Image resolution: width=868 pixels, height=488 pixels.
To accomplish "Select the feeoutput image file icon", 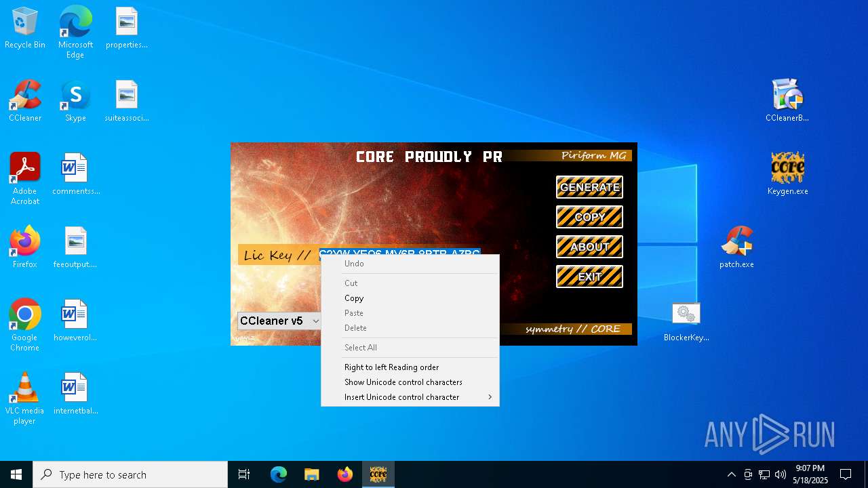I will [75, 248].
